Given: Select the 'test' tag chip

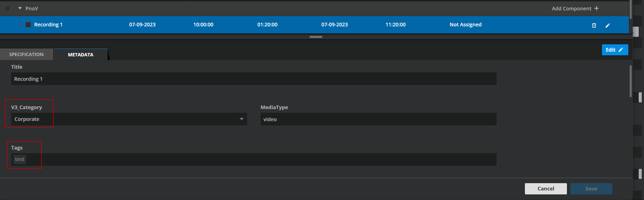Looking at the screenshot, I should point(20,159).
